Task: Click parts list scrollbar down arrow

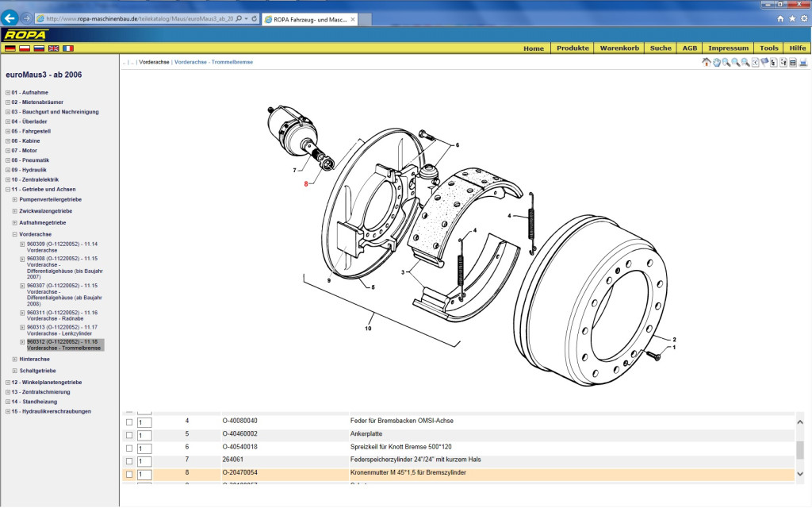Action: (800, 474)
